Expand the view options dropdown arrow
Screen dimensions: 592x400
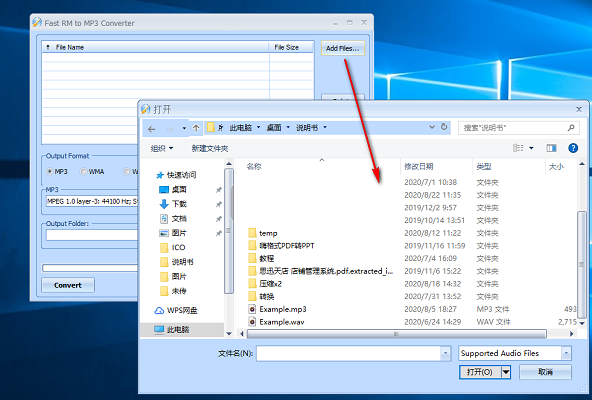[x=531, y=148]
